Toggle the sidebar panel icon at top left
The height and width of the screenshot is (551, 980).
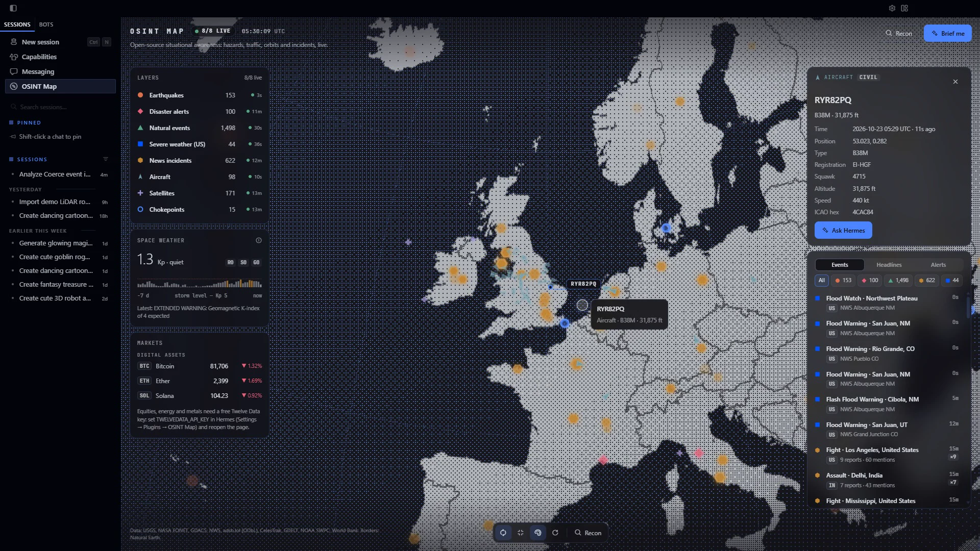tap(13, 8)
